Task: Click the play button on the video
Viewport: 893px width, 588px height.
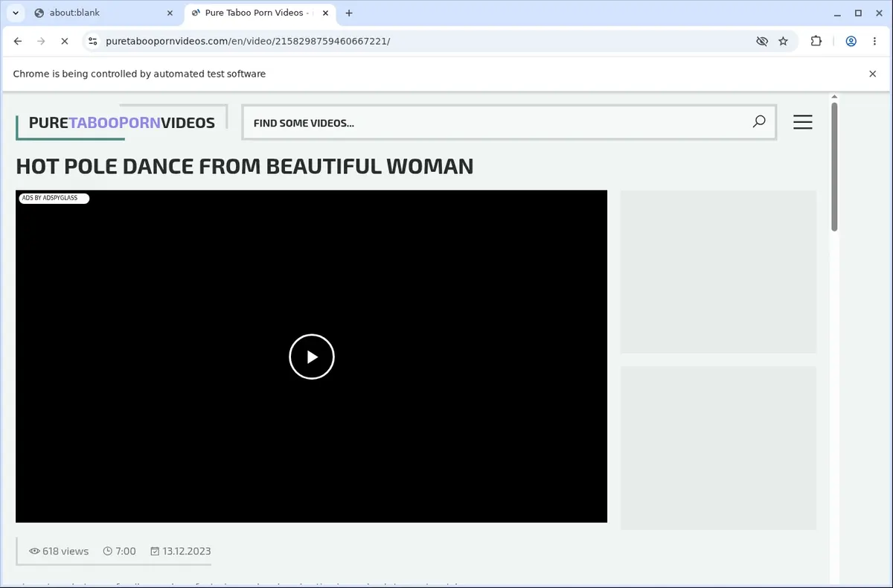Action: pos(312,357)
